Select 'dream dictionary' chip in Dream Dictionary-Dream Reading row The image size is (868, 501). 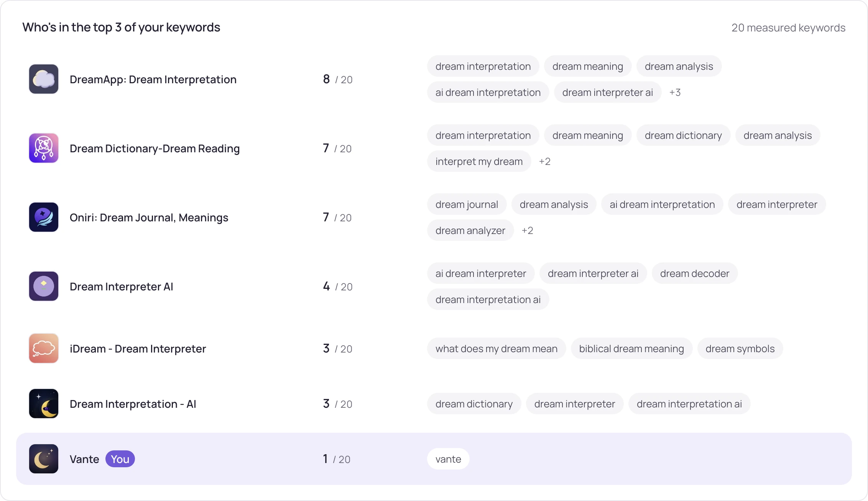[x=683, y=135]
